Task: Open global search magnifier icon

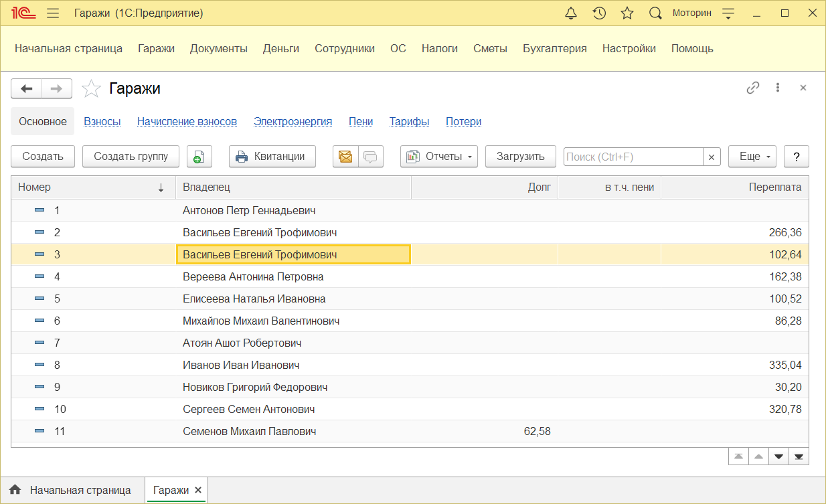Action: pos(655,13)
